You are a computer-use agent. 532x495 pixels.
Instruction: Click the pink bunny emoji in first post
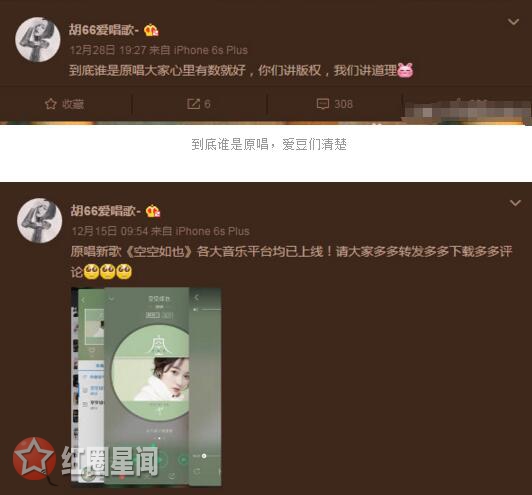click(405, 71)
